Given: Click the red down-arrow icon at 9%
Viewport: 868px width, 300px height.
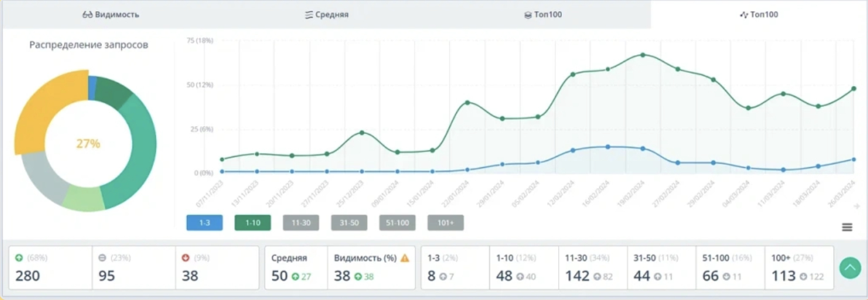Looking at the screenshot, I should [x=186, y=258].
